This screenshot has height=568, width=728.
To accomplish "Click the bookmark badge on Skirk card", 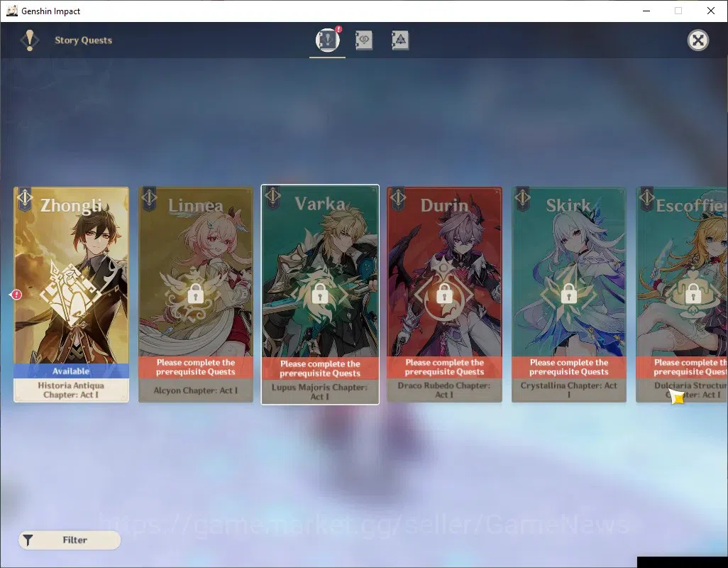I will 522,199.
